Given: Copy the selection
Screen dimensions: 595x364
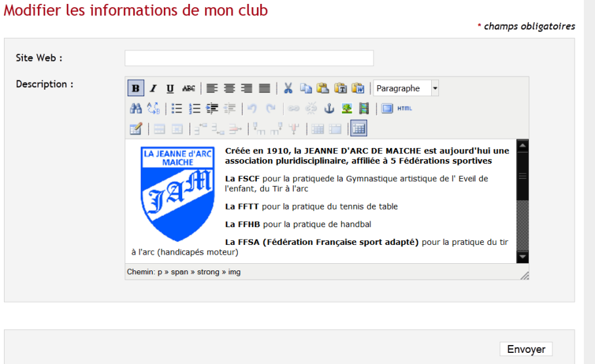Looking at the screenshot, I should coord(306,88).
